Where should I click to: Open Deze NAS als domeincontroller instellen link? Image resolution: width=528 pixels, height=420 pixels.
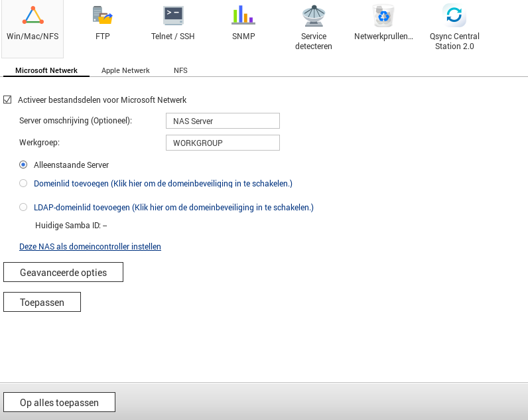coord(90,247)
